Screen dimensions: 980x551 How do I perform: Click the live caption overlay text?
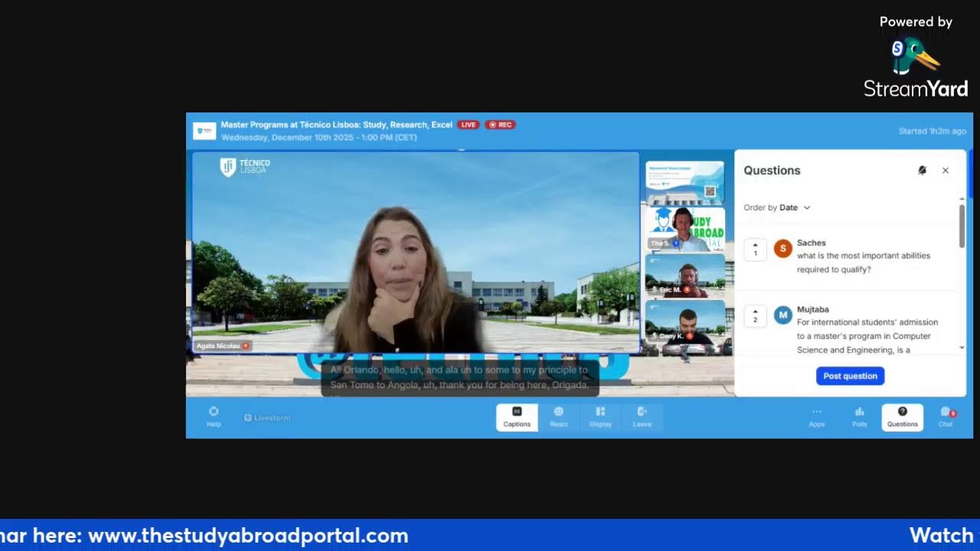click(459, 377)
